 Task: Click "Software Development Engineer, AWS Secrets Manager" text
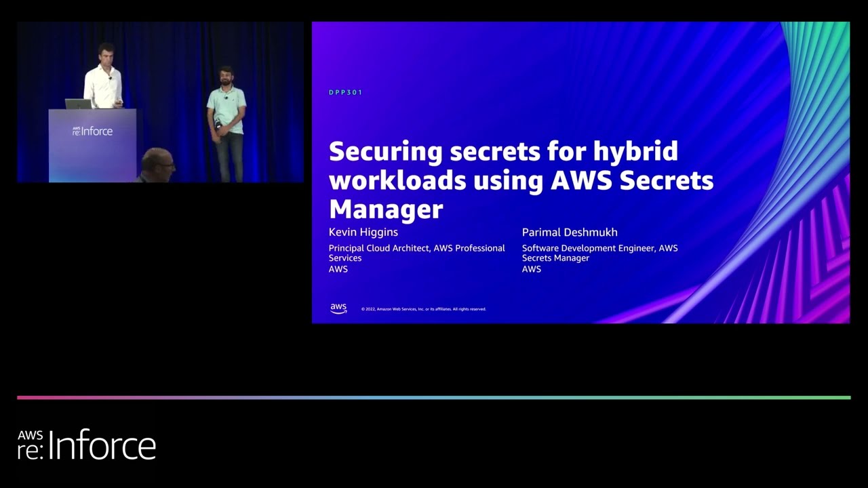click(x=599, y=253)
